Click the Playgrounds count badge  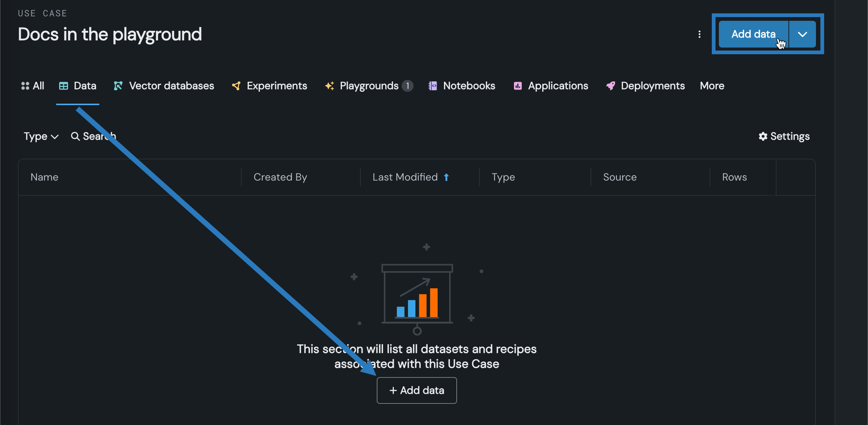pyautogui.click(x=408, y=86)
